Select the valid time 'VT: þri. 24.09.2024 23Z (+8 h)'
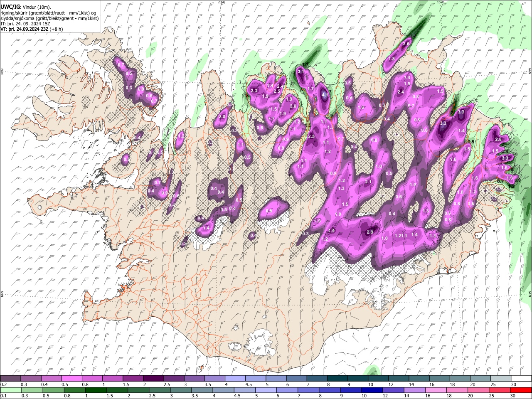 pos(32,29)
